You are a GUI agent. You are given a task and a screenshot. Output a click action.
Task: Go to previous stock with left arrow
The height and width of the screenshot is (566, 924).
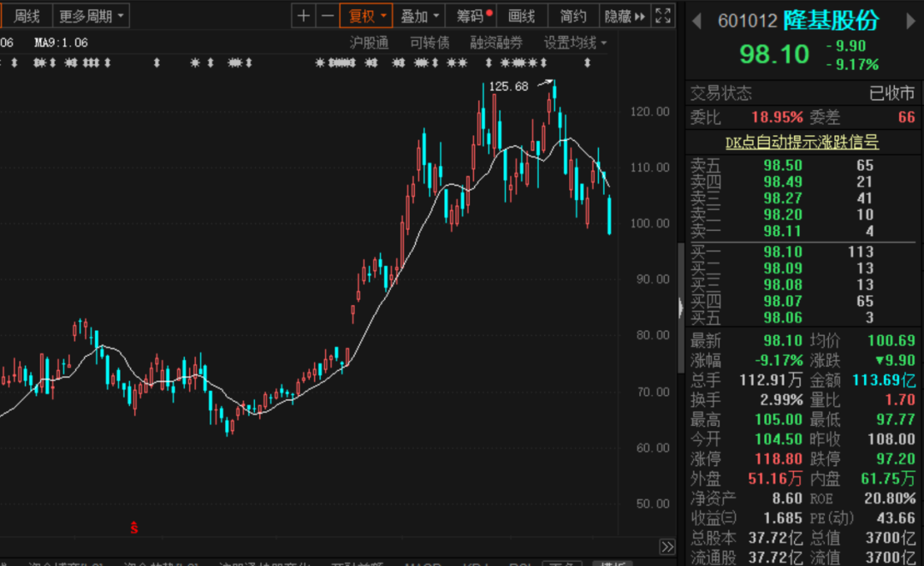pyautogui.click(x=696, y=20)
